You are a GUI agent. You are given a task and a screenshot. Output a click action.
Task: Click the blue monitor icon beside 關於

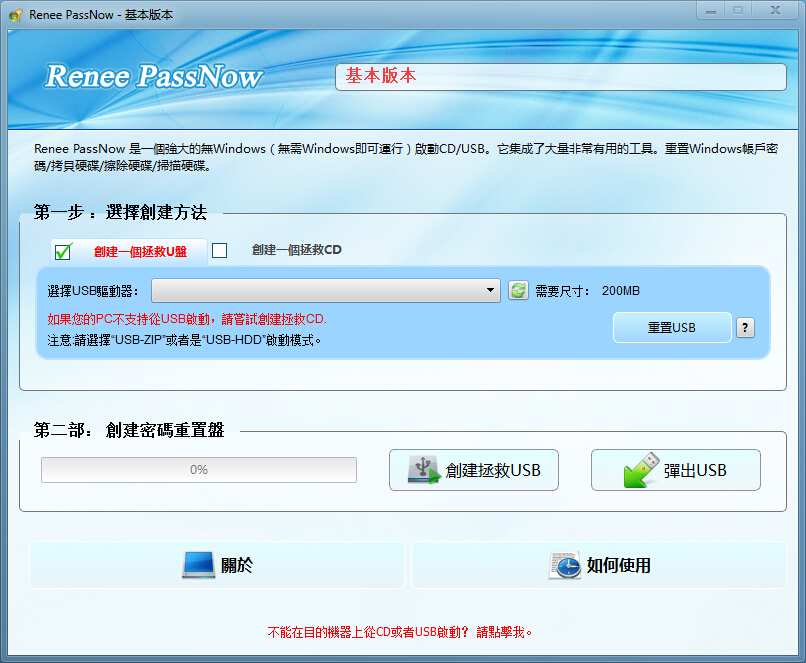[x=198, y=565]
